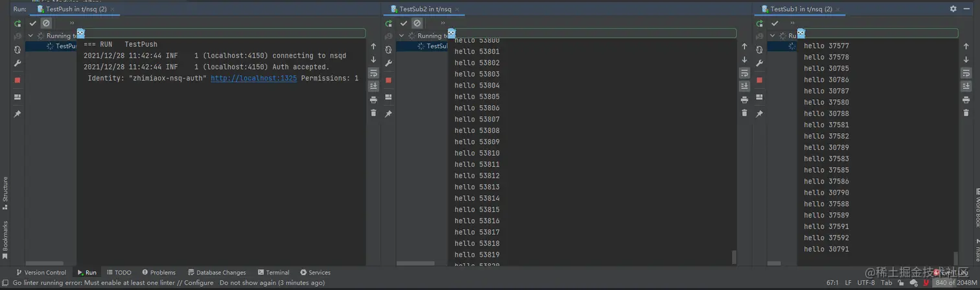Collapse Running tests node in TestSub1 panel
The width and height of the screenshot is (980, 290).
coord(772,36)
